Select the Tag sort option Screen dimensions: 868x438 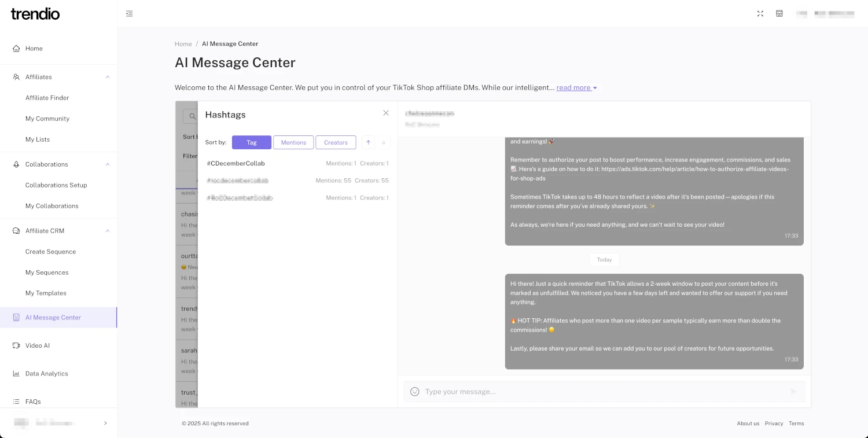click(x=252, y=142)
